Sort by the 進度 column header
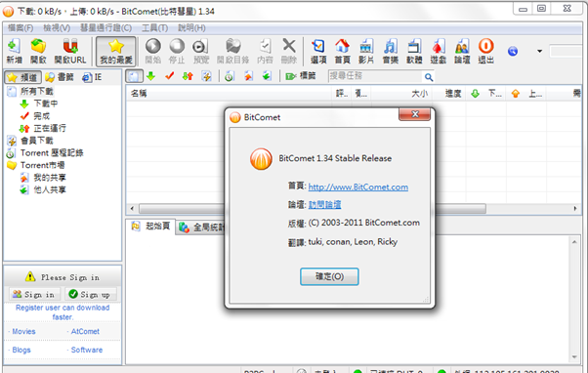588x373 pixels. click(453, 94)
